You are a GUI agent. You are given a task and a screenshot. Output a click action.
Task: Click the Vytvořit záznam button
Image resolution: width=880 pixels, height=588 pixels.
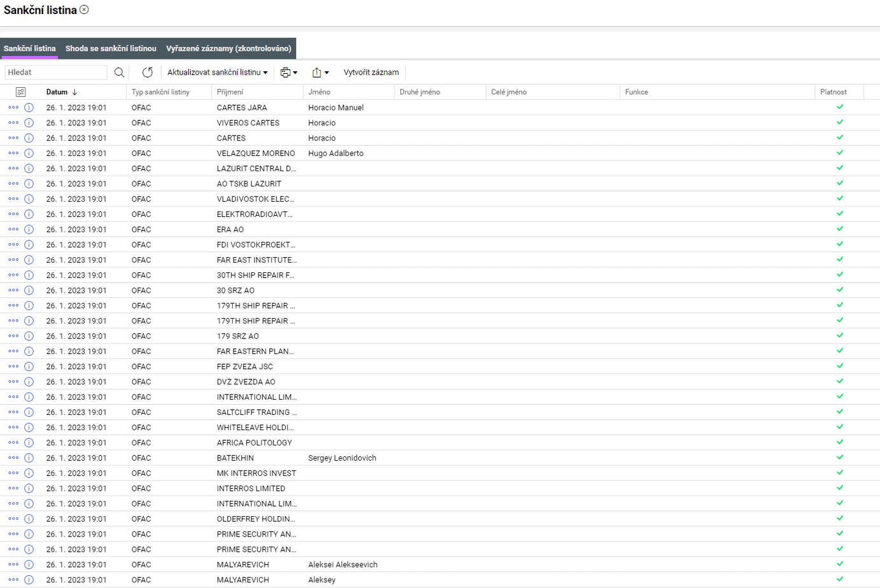coord(372,73)
